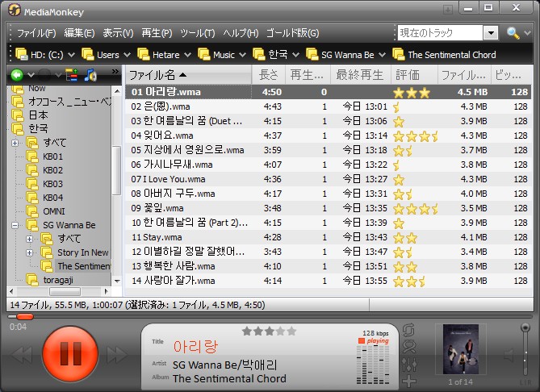Click tree horizontal scrollbar right arrow

[x=106, y=292]
